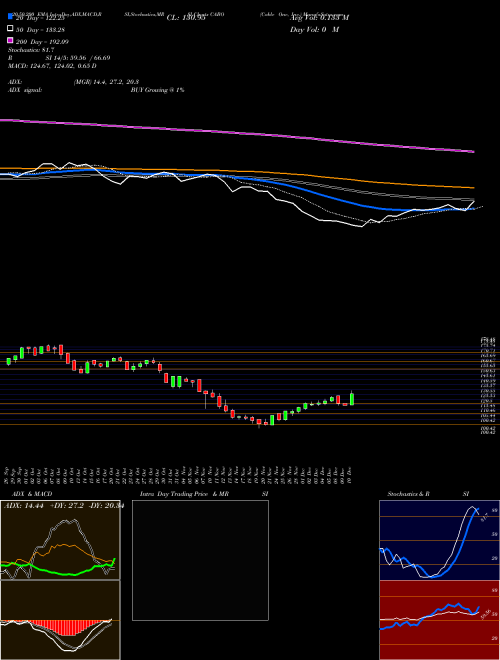Click the 'ADX: 14.44 +DY: 27.2' header

click(45, 505)
